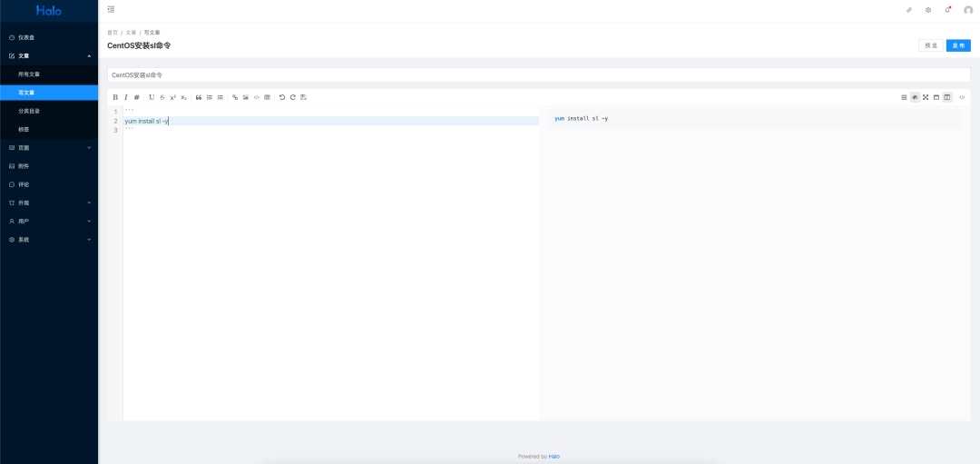Open the link icon in the top bar

pos(908,10)
